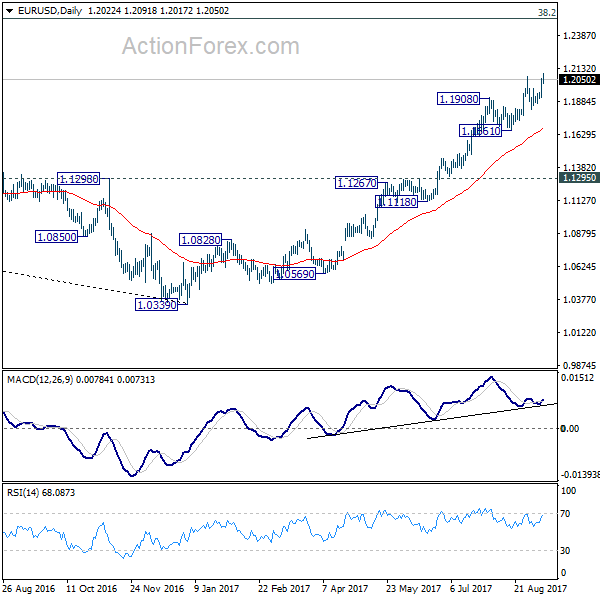This screenshot has height=600, width=600.
Task: Select the 26 Aug 2016 date label
Action: [x=29, y=588]
